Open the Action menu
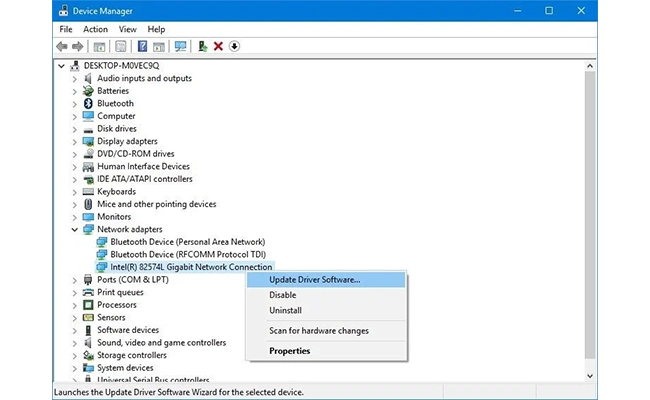This screenshot has width=650, height=400. [95, 29]
